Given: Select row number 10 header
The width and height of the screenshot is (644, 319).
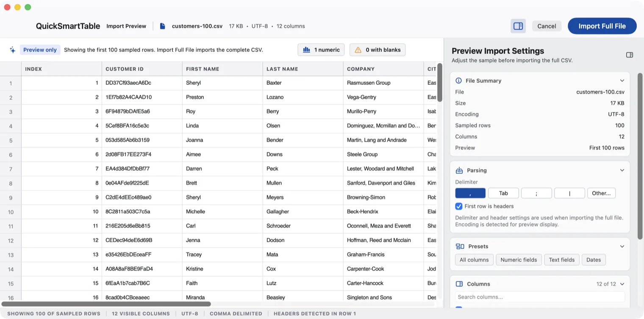Looking at the screenshot, I should (x=11, y=212).
